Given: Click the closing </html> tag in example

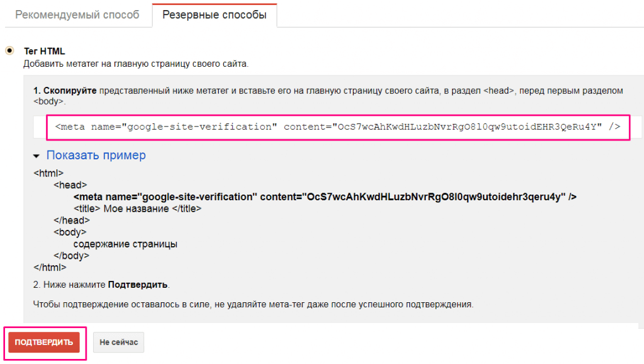Looking at the screenshot, I should pyautogui.click(x=50, y=267).
